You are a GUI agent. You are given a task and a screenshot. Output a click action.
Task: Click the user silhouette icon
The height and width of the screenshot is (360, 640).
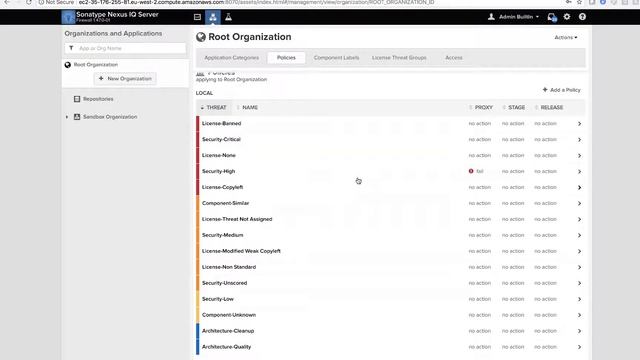(491, 17)
